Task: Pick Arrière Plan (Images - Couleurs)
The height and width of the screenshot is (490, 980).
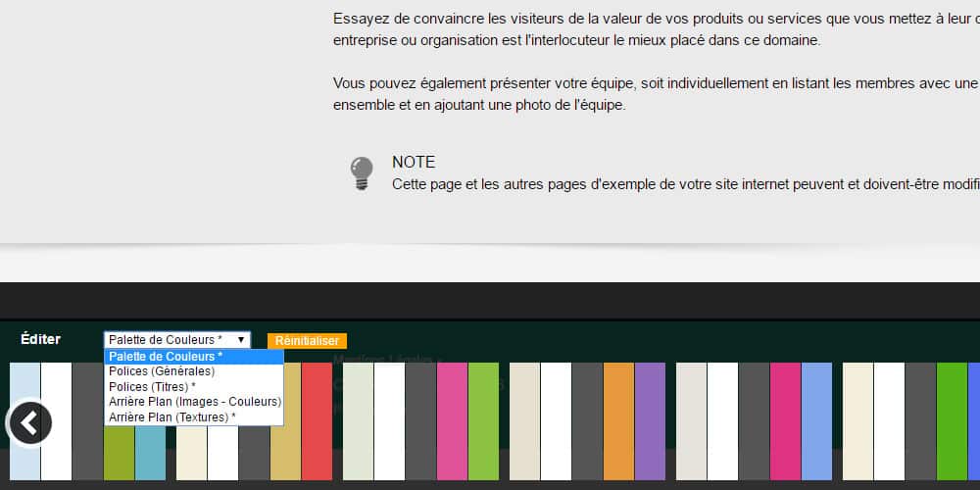Action: click(194, 402)
